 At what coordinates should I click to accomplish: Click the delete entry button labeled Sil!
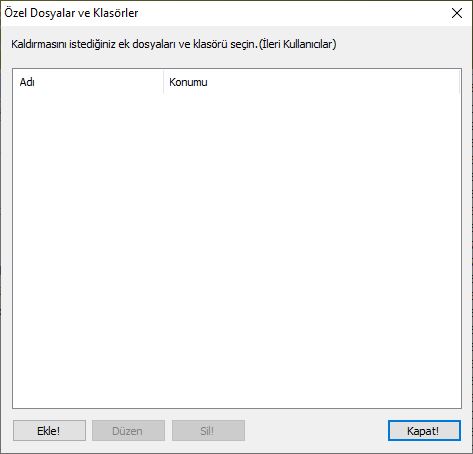click(x=208, y=431)
